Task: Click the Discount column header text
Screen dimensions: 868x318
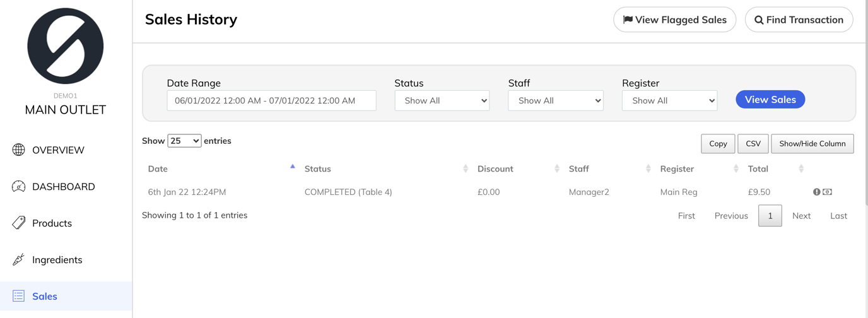Action: (x=495, y=168)
